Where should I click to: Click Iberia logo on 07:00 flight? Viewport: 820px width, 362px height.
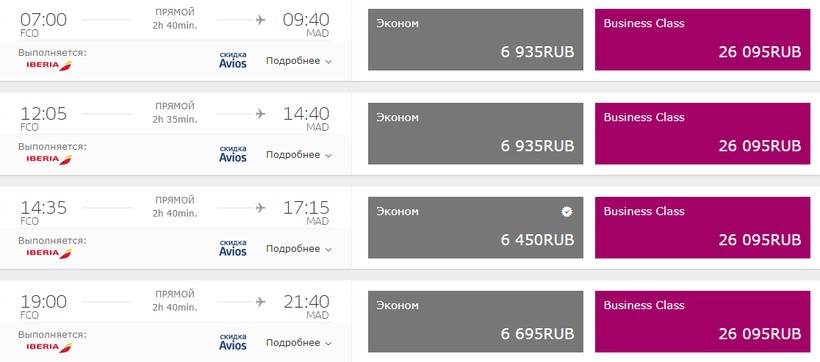coord(49,66)
